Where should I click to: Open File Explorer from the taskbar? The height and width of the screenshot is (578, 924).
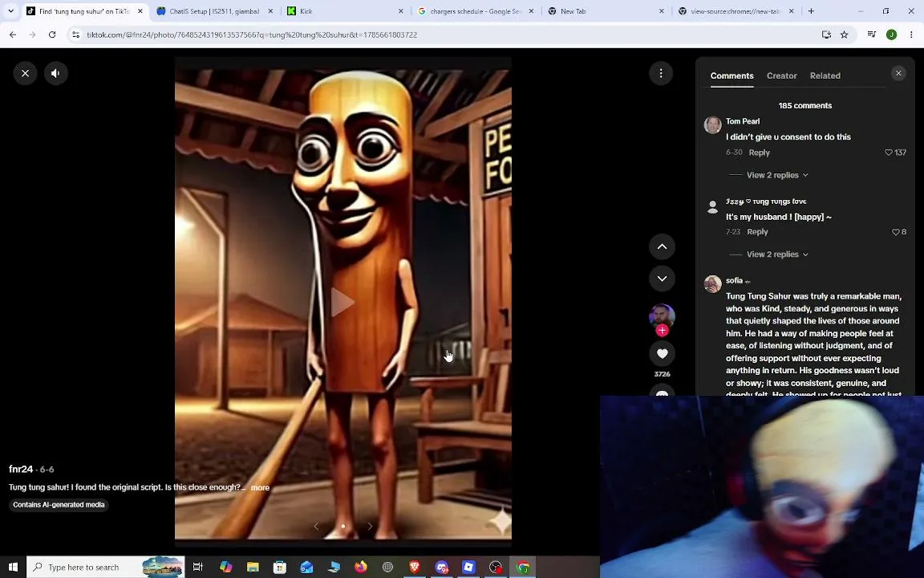click(x=253, y=567)
